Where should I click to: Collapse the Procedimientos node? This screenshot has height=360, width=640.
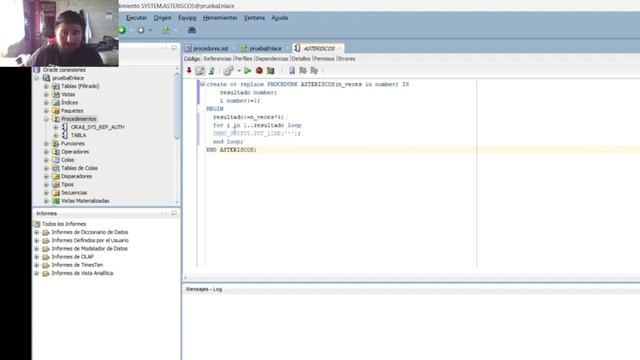46,119
